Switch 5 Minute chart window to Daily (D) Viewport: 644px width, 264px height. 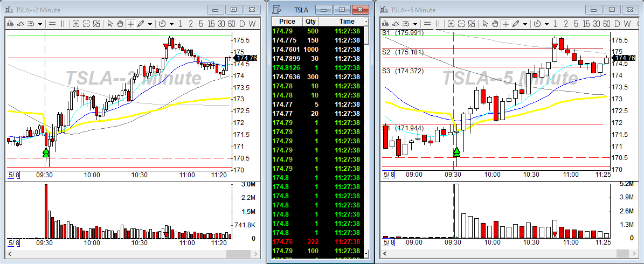coord(617,24)
